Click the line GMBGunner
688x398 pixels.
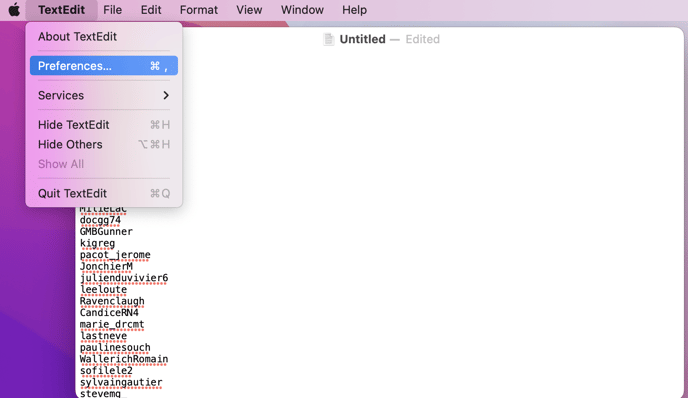click(106, 231)
